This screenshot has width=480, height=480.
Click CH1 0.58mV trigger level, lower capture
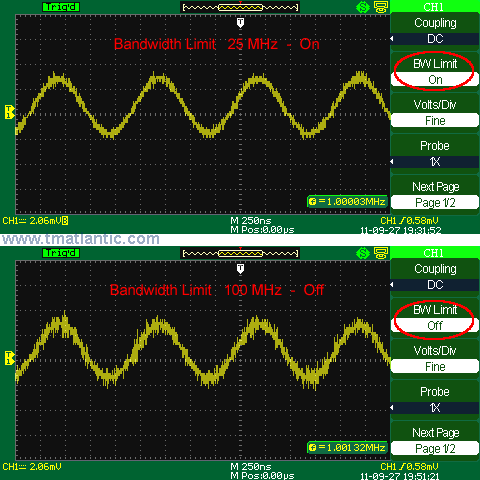pyautogui.click(x=409, y=467)
